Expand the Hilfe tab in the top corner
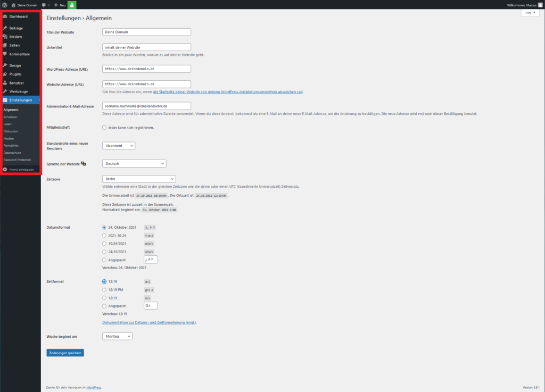This screenshot has width=545, height=392. tap(530, 13)
